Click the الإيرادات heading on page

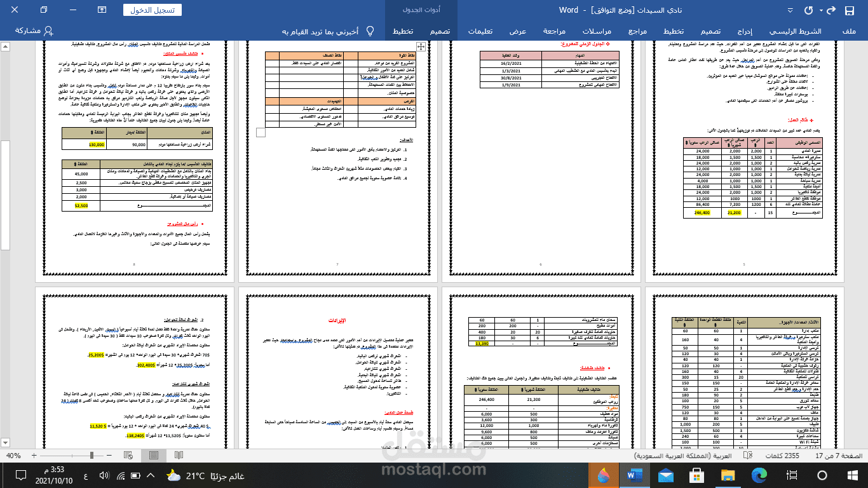(337, 321)
